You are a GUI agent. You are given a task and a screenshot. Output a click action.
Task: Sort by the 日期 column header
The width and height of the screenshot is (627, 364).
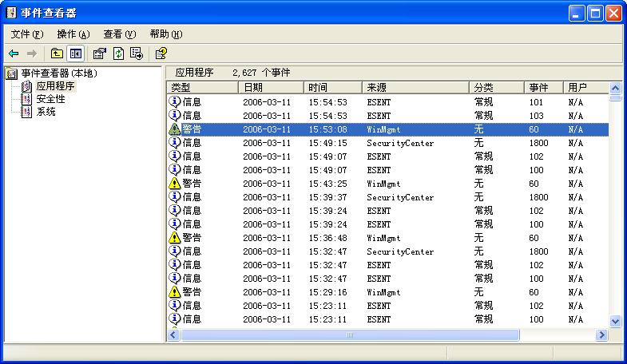[271, 88]
